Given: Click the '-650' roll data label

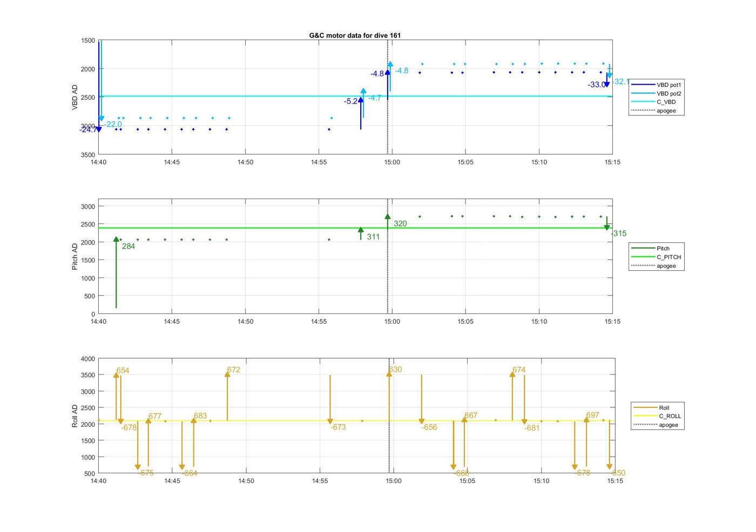Looking at the screenshot, I should pos(618,473).
